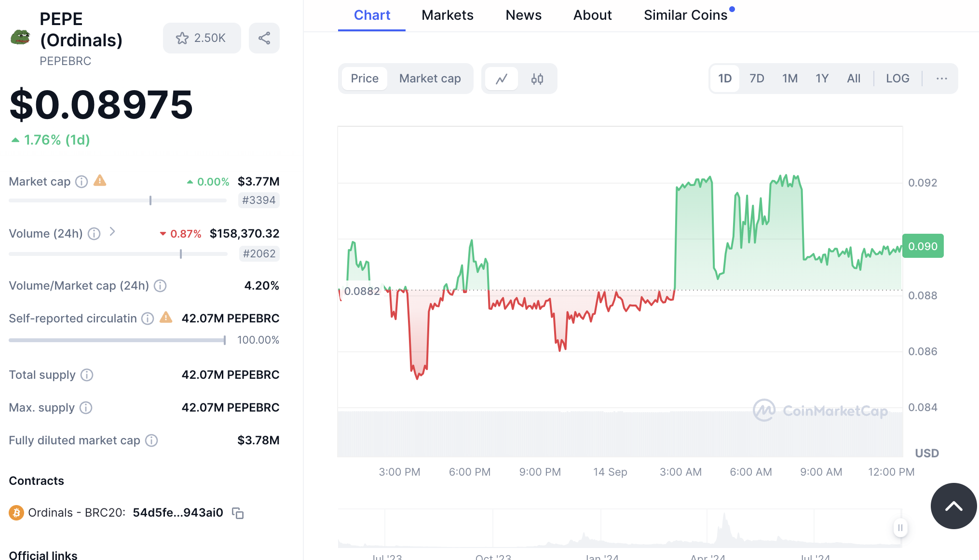Viewport: 979px width, 560px height.
Task: Open the Markets tab
Action: tap(448, 15)
